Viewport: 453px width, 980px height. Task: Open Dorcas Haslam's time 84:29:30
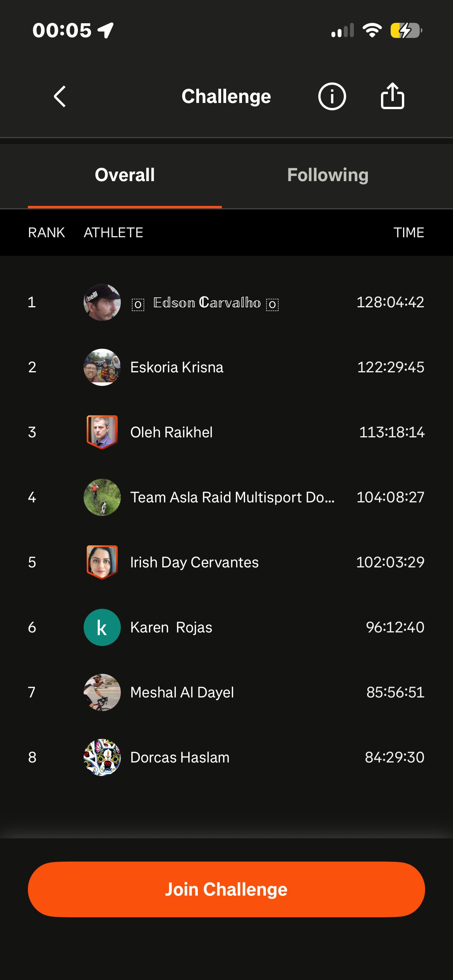tap(395, 757)
